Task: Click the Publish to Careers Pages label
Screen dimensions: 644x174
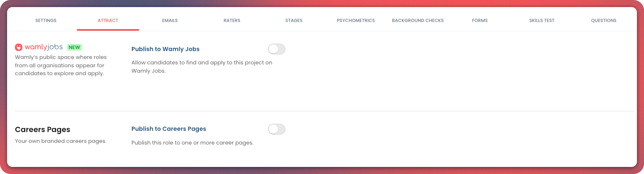Action: click(168, 129)
